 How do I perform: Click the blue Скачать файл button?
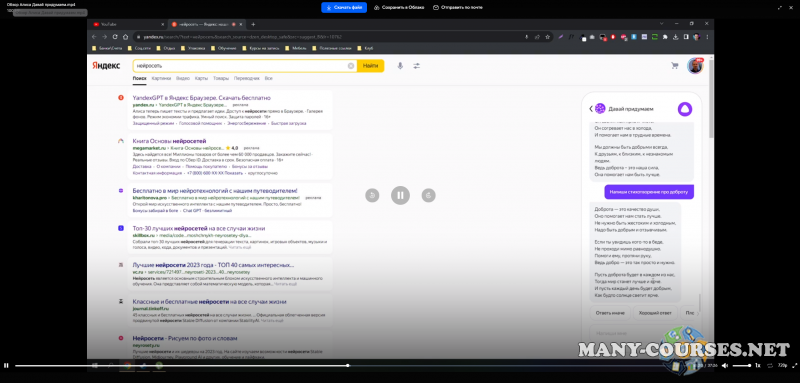point(344,8)
